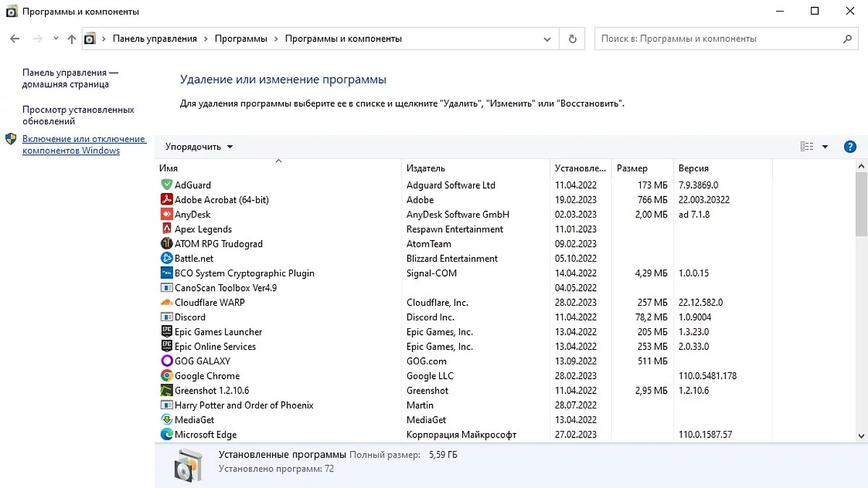Viewport: 868px width, 488px height.
Task: Click the Программы breadcrumb item
Action: tap(241, 39)
